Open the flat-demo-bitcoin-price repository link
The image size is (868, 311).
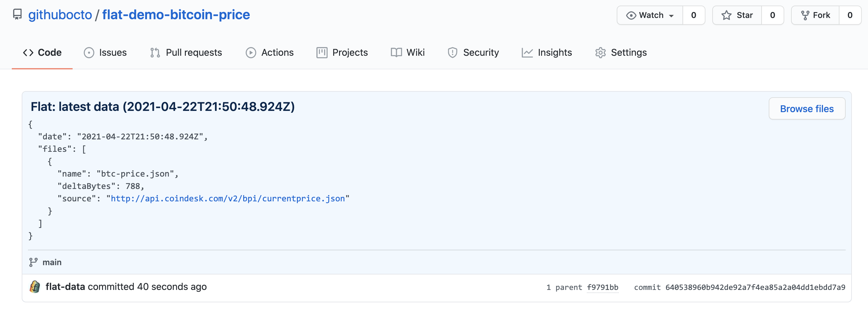click(x=176, y=15)
